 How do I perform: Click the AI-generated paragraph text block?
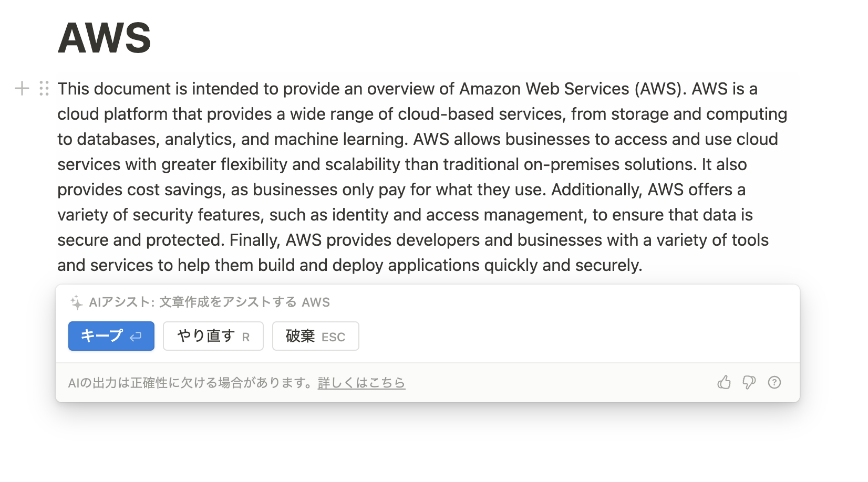click(x=420, y=177)
